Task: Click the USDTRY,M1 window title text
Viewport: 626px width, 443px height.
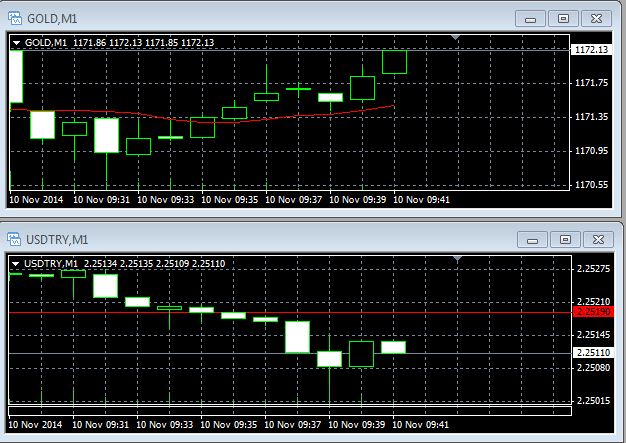Action: tap(57, 240)
